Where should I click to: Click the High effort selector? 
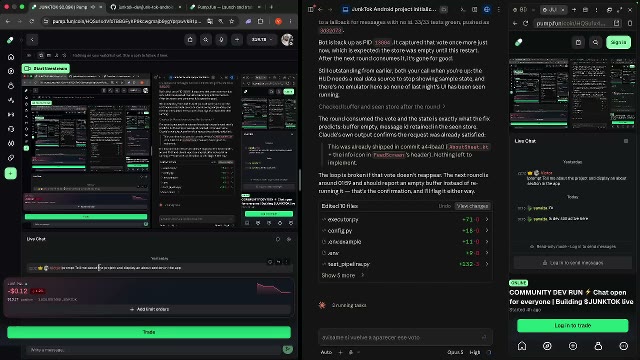coord(474,352)
